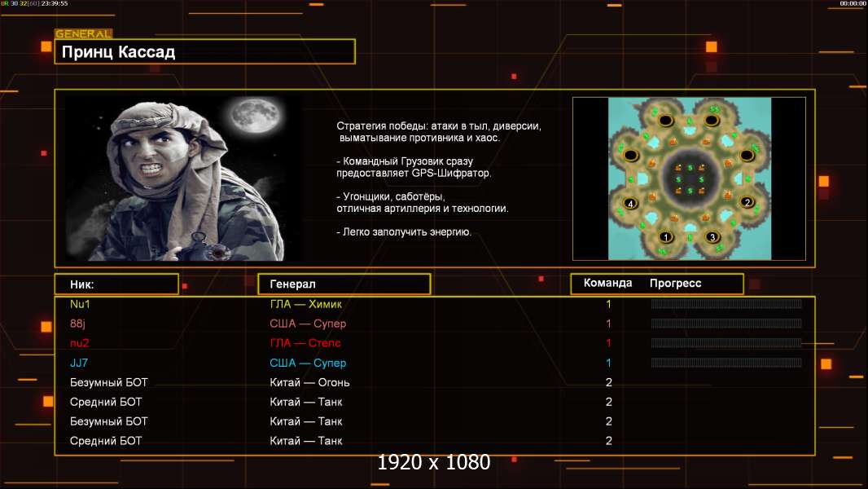Click start position marker 2 on map
The width and height of the screenshot is (868, 489).
pos(747,202)
